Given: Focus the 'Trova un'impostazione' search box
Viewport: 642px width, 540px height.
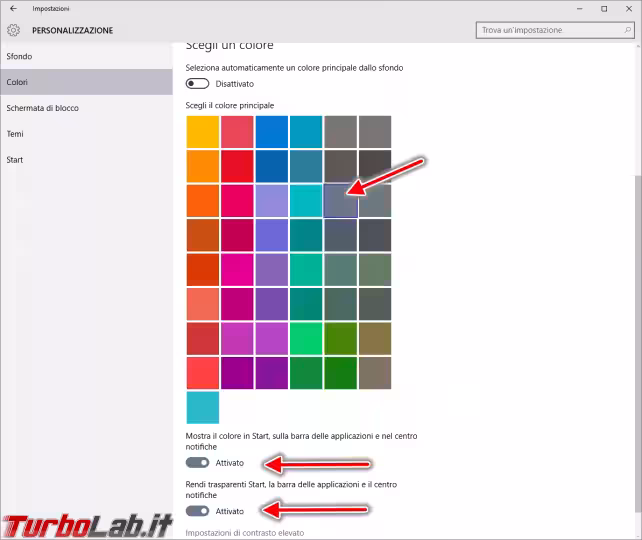Looking at the screenshot, I should [x=555, y=30].
